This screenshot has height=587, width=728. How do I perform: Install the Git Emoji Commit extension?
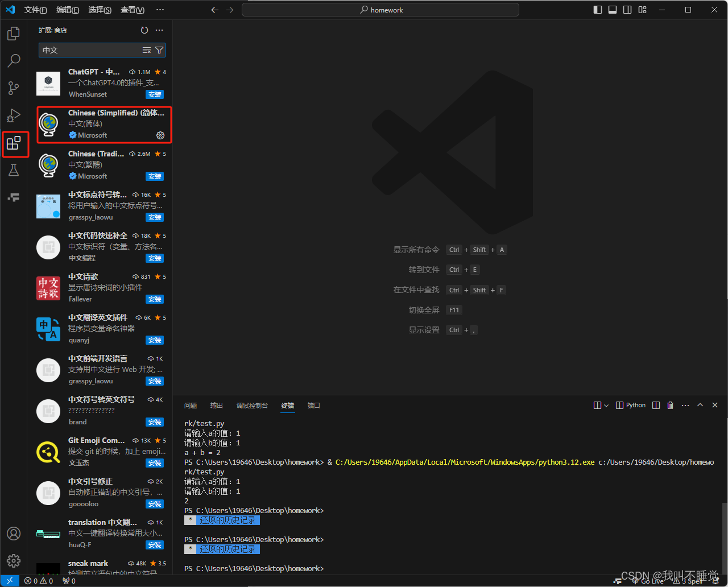[155, 463]
